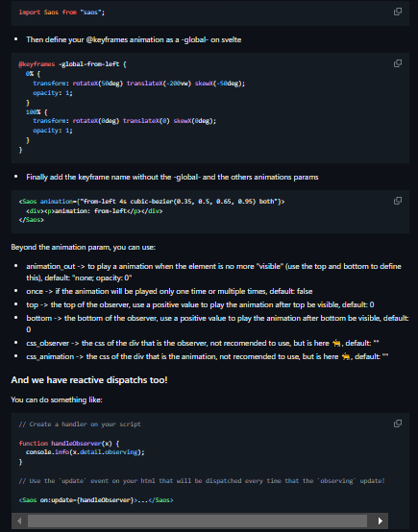This screenshot has width=418, height=532.
Task: Click the "top" observer option bullet
Action: (200, 304)
